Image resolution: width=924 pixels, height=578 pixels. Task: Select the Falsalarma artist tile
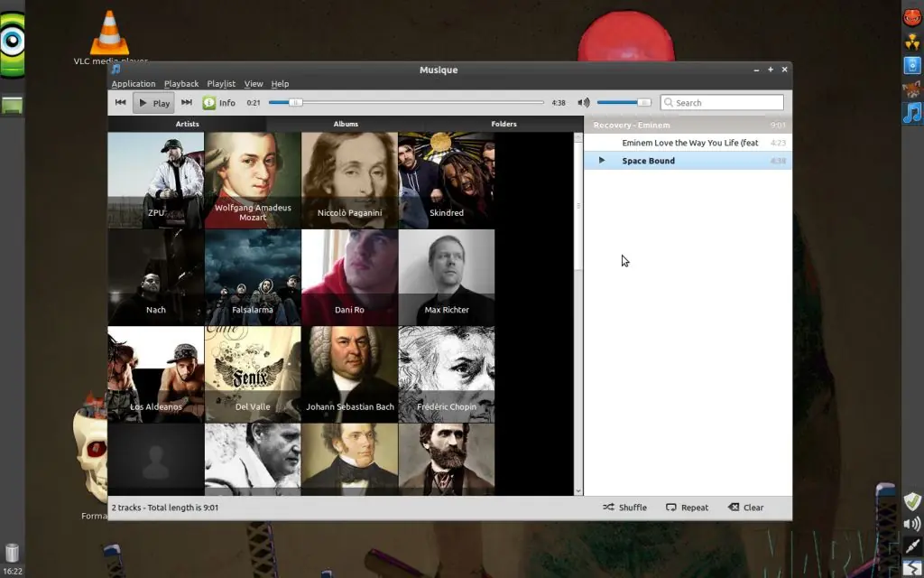[253, 277]
